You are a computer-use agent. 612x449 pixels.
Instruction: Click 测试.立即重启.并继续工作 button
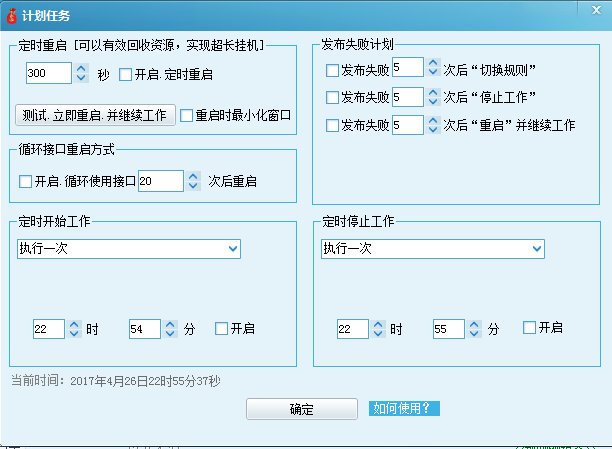pyautogui.click(x=95, y=115)
